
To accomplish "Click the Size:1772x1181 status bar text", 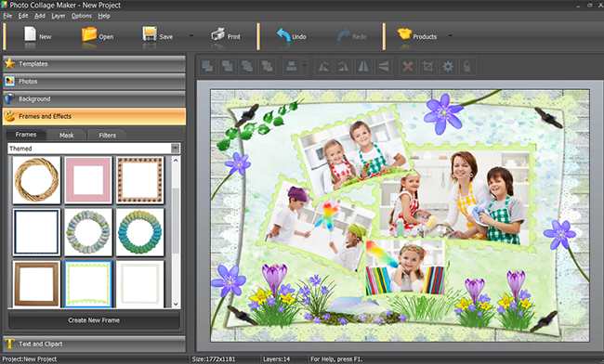I will [213, 359].
